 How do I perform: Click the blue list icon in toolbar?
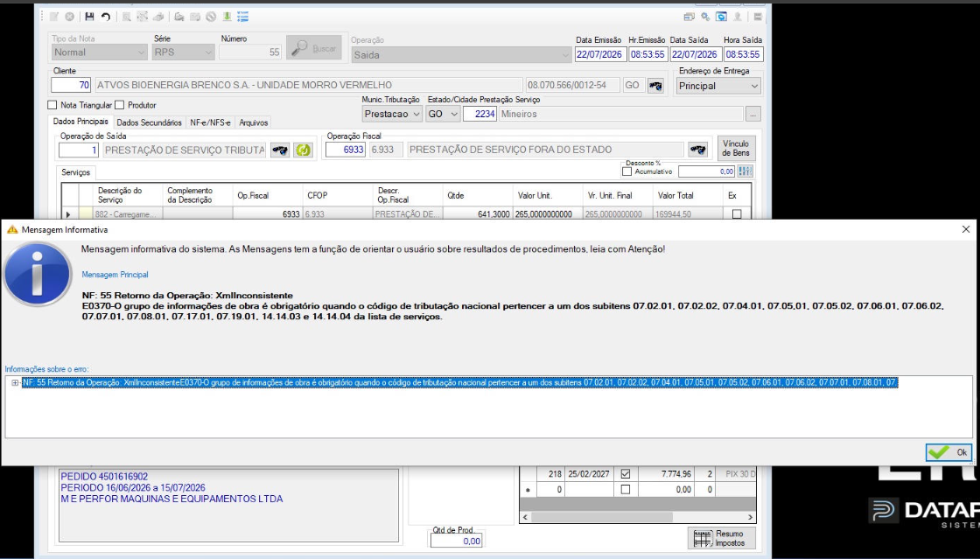point(243,17)
